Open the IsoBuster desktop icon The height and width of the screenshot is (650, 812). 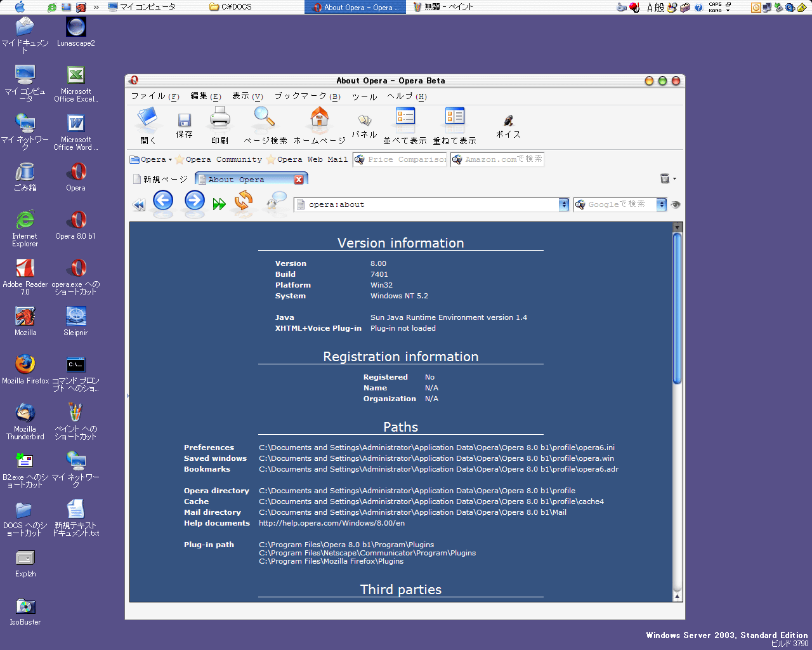pyautogui.click(x=25, y=611)
